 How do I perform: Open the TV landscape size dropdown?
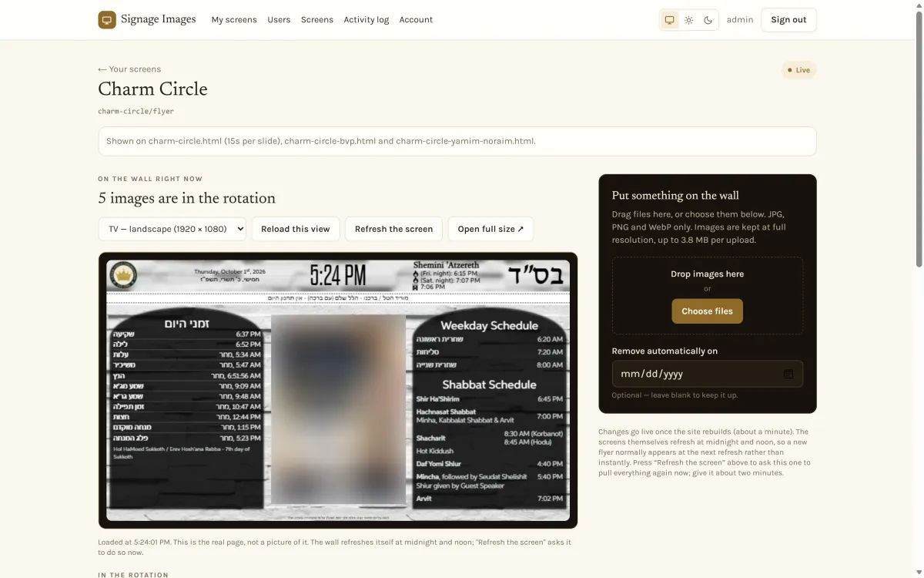pyautogui.click(x=172, y=229)
